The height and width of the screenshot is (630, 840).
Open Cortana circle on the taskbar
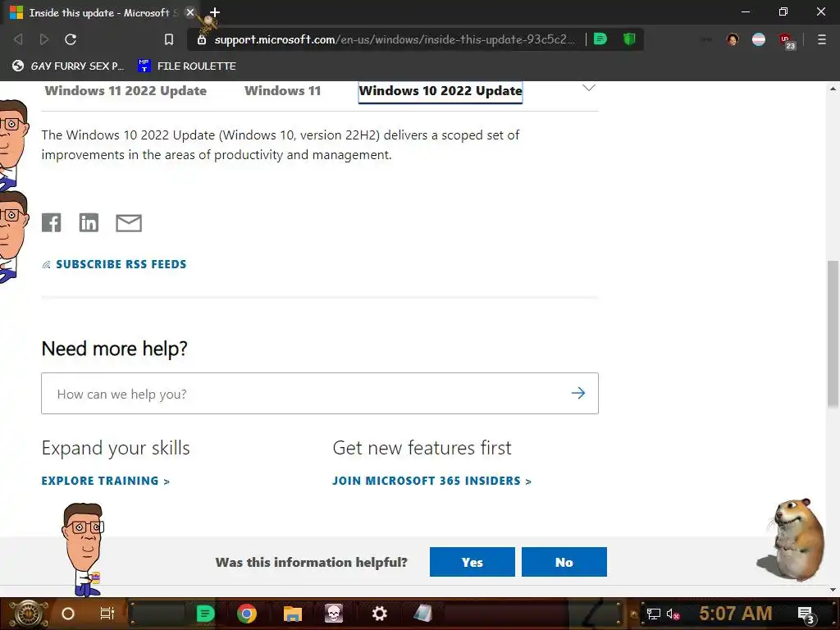pyautogui.click(x=68, y=614)
